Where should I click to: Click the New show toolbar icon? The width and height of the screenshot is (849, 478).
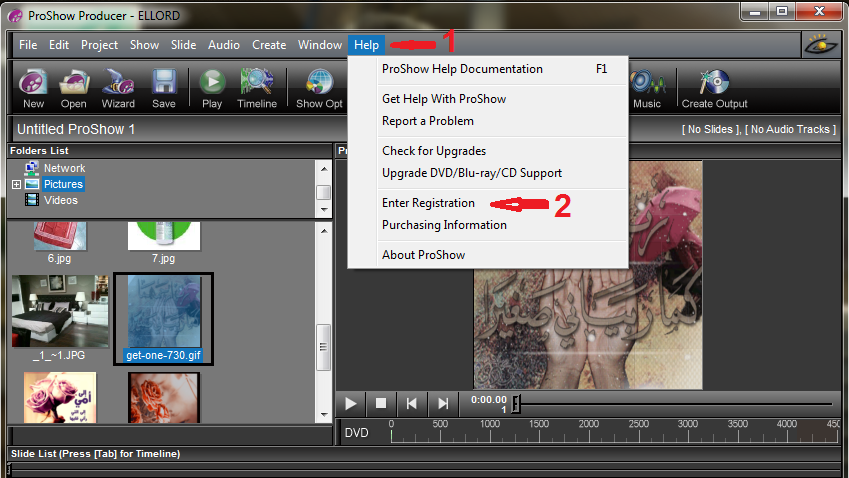(33, 86)
